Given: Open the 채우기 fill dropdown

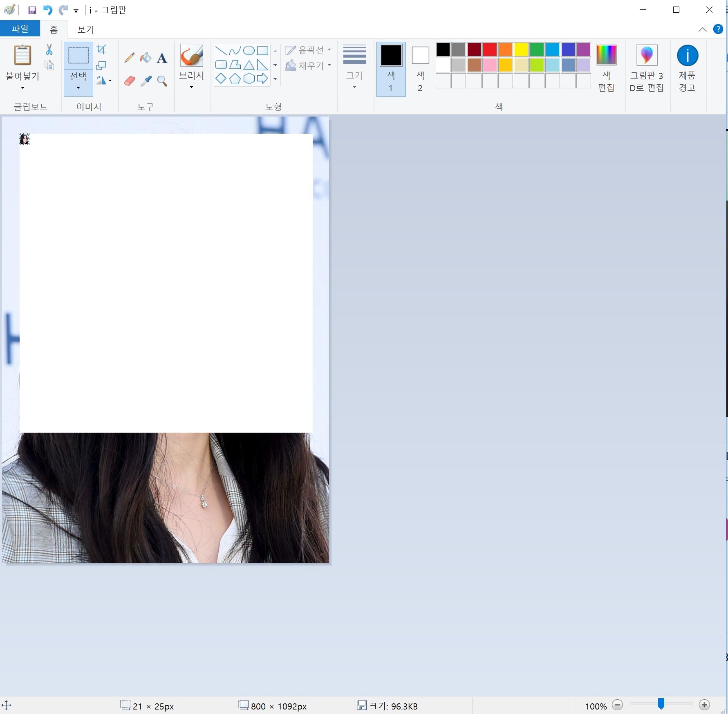Looking at the screenshot, I should tap(308, 65).
